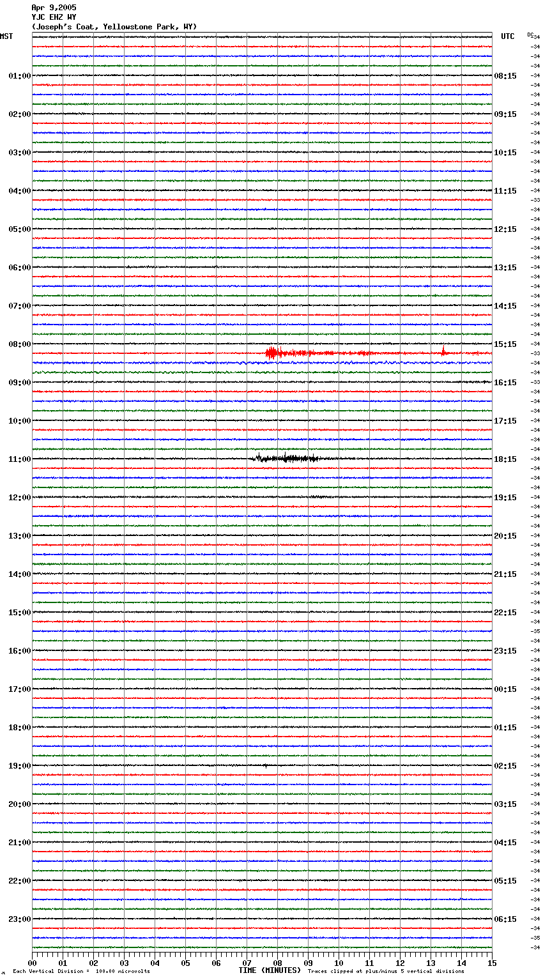Image resolution: width=543 pixels, height=980 pixels.
Task: Select the 12:00 MST row label
Action: 20,498
